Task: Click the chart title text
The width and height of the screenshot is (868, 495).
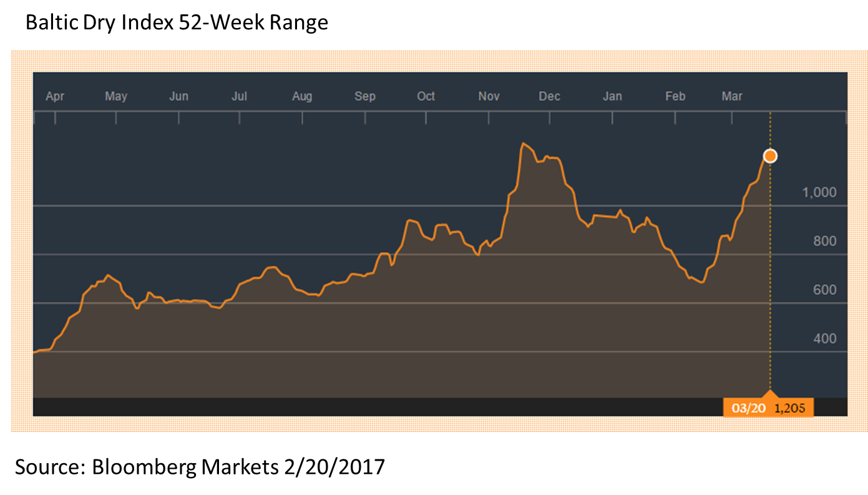Action: [177, 22]
